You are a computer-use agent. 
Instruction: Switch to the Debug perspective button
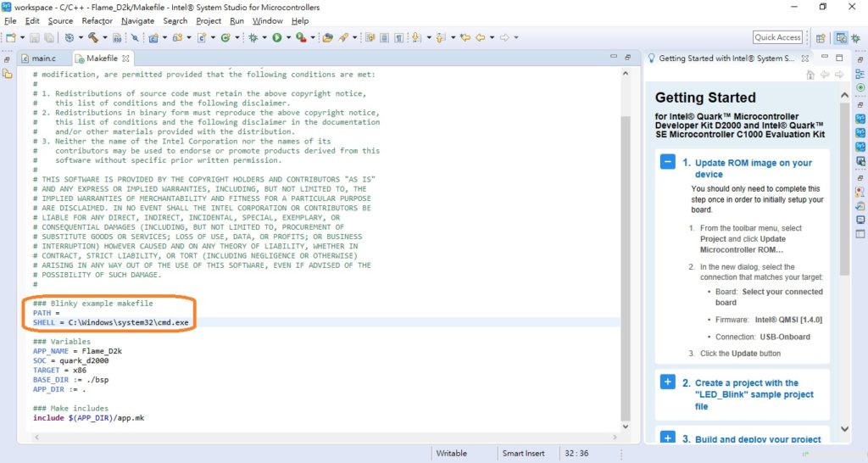coord(856,37)
